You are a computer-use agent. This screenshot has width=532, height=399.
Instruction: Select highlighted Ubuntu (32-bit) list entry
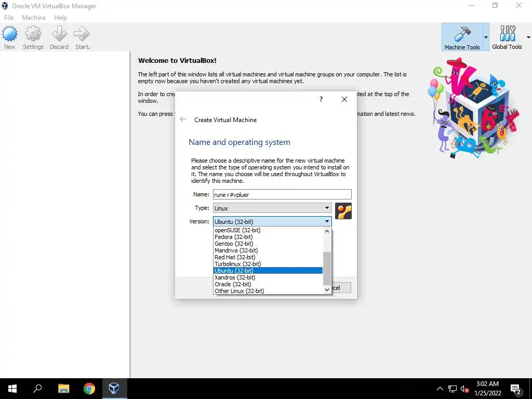268,271
